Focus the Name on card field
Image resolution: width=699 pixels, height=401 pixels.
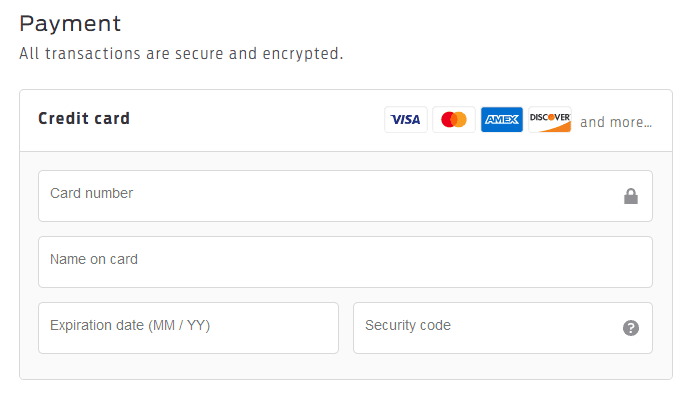345,262
